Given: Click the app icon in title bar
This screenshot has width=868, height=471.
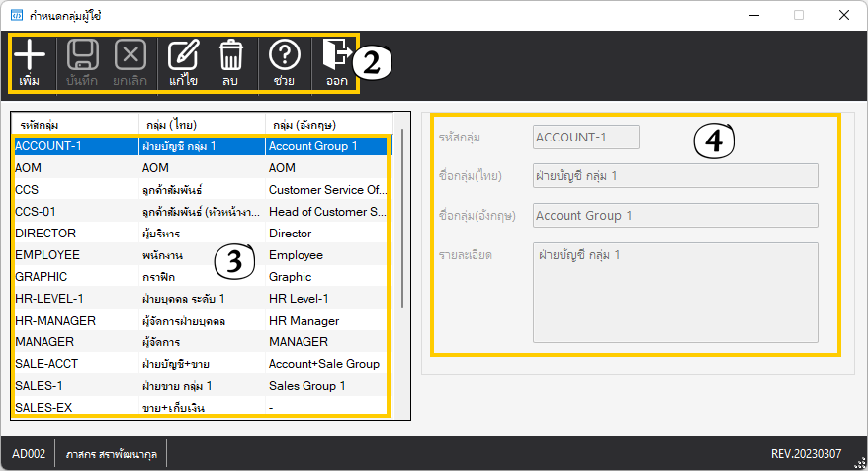Looking at the screenshot, I should (17, 16).
